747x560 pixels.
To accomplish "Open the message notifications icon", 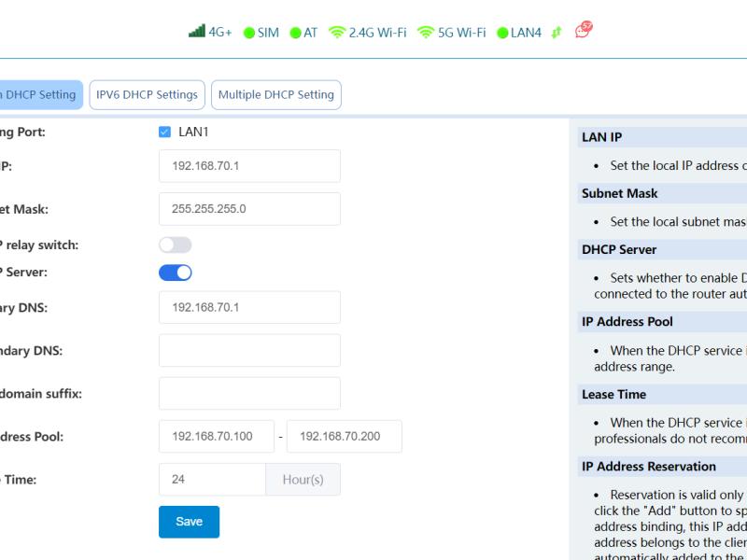I will (x=584, y=31).
